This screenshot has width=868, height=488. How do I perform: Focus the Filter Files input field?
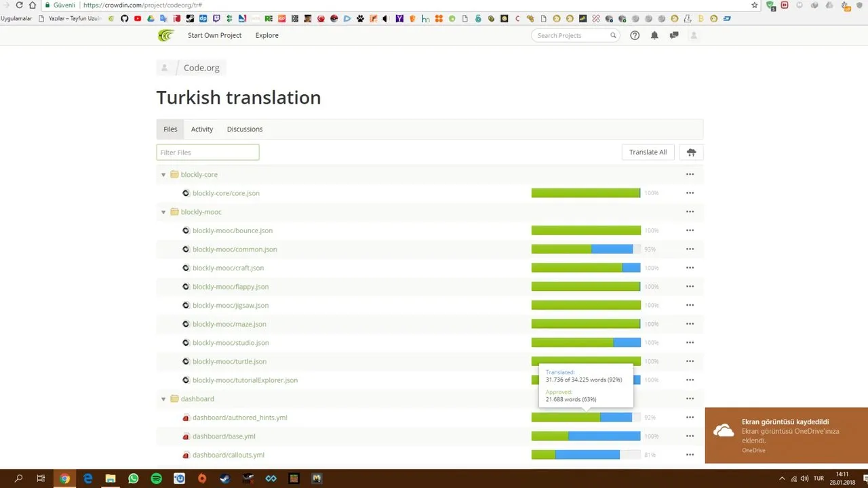[x=208, y=152]
